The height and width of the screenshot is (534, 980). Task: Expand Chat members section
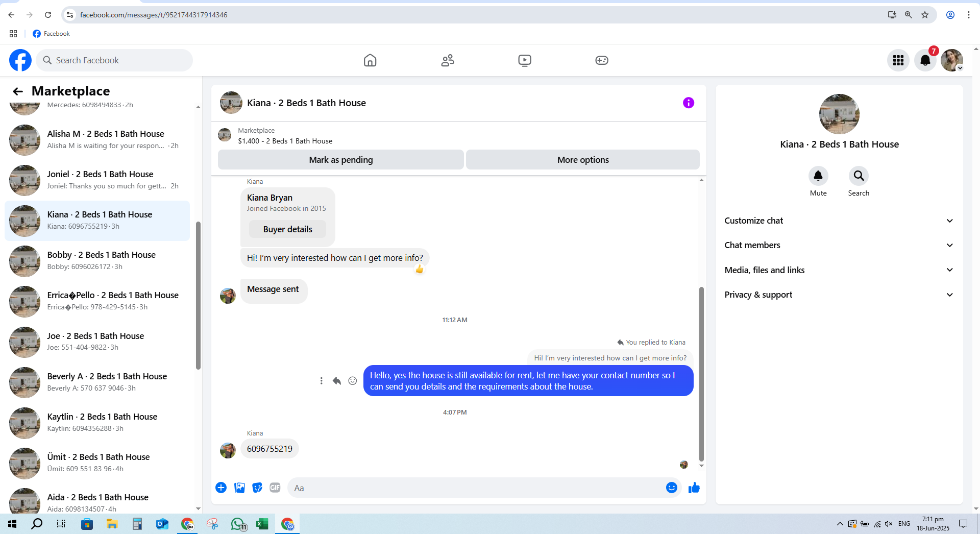[839, 245]
